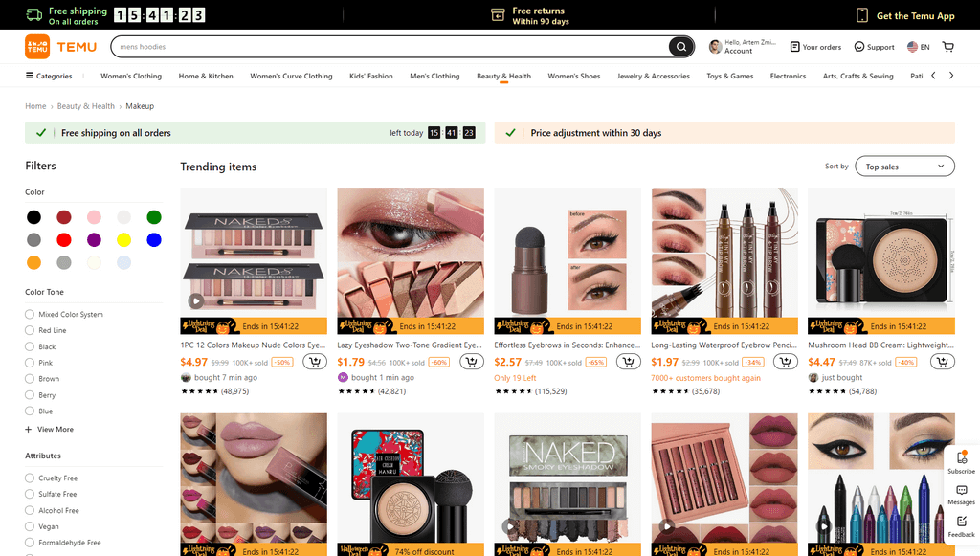The height and width of the screenshot is (556, 980).
Task: Open the Top sales sort dropdown
Action: (904, 167)
